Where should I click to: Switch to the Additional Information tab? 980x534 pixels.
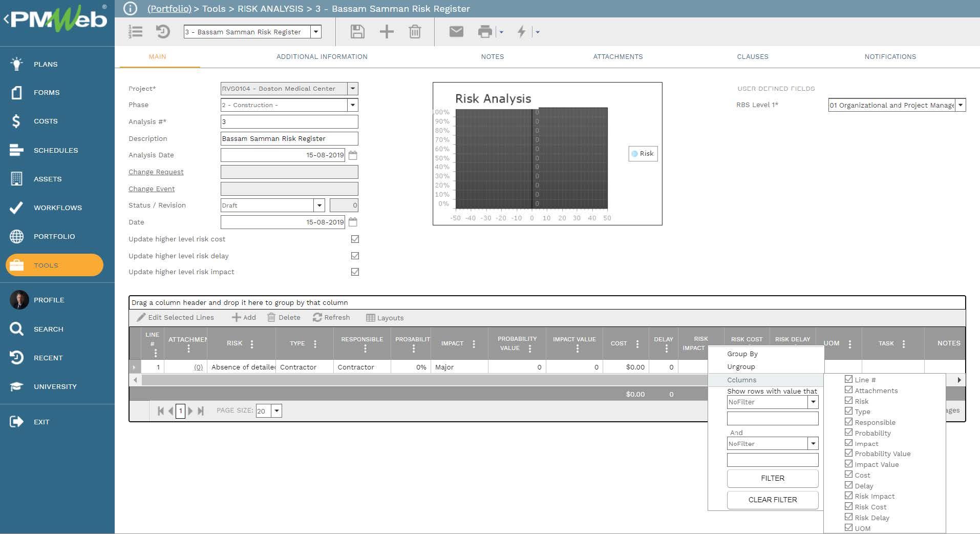322,57
